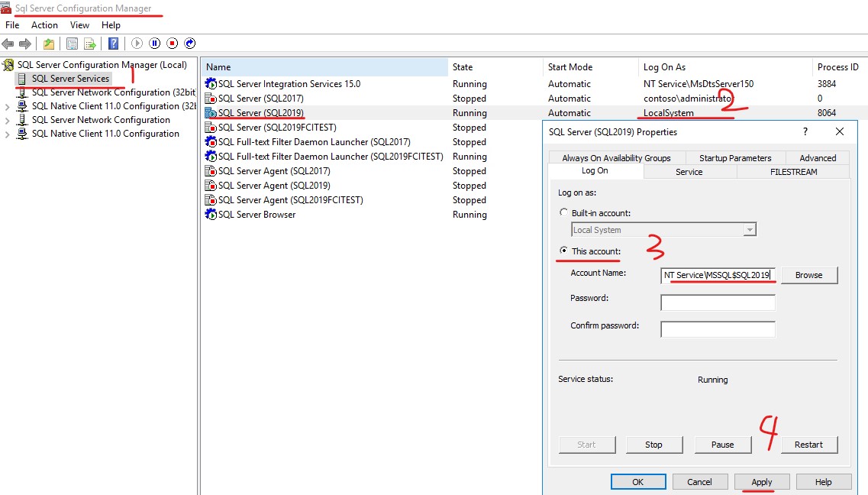
Task: Switch to the Service tab
Action: (689, 172)
